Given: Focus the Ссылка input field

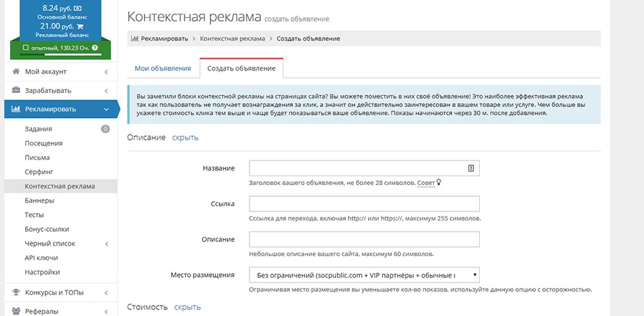Looking at the screenshot, I should coord(364,204).
